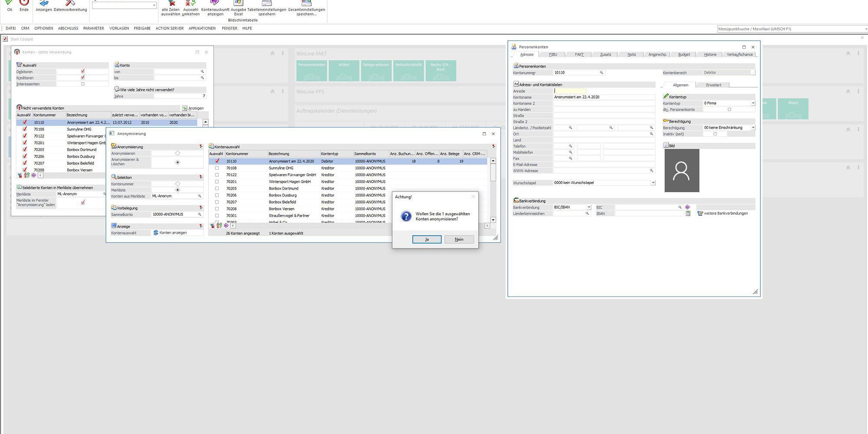This screenshot has height=434, width=868.
Task: Click the 'Konten anzeigen' button in Anonymisierung
Action: click(x=170, y=233)
